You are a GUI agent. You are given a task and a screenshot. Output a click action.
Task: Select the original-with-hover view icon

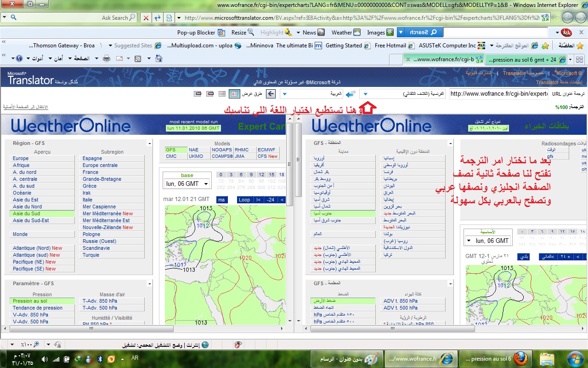tap(210, 94)
